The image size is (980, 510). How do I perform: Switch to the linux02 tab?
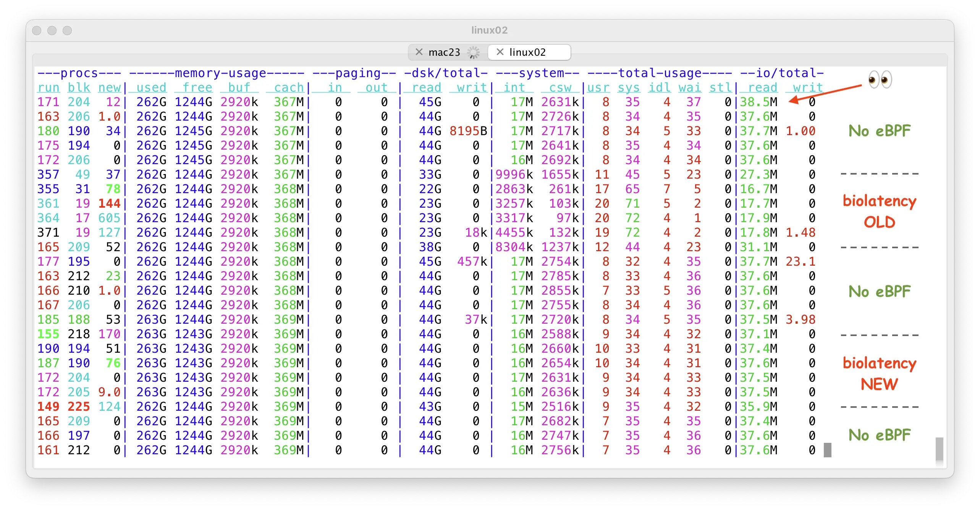[x=529, y=52]
